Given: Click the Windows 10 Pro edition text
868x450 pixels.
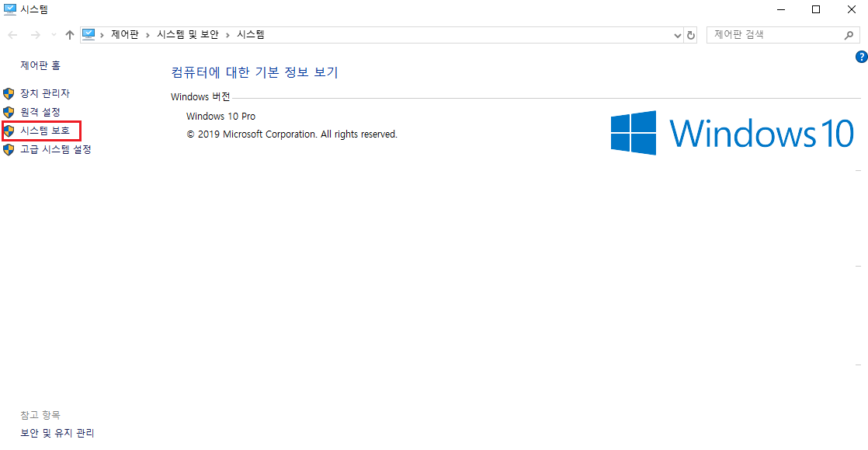Looking at the screenshot, I should point(220,116).
